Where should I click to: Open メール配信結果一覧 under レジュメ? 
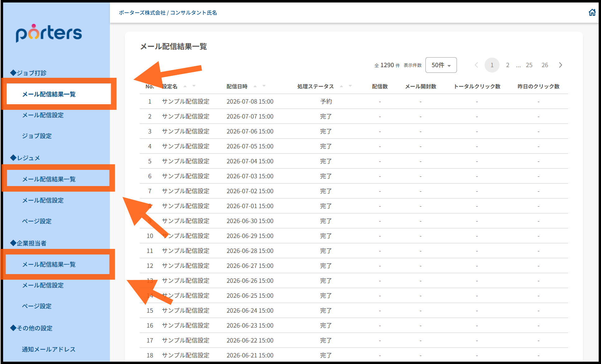(49, 179)
